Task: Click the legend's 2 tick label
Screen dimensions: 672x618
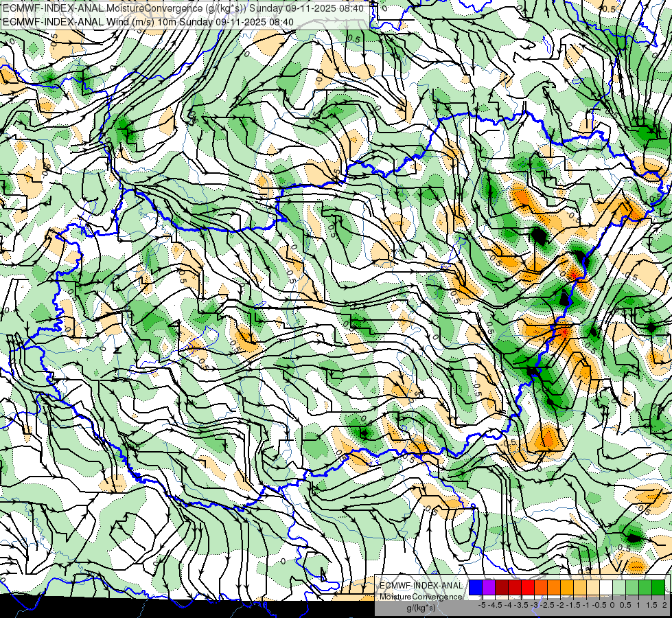Action: click(664, 605)
